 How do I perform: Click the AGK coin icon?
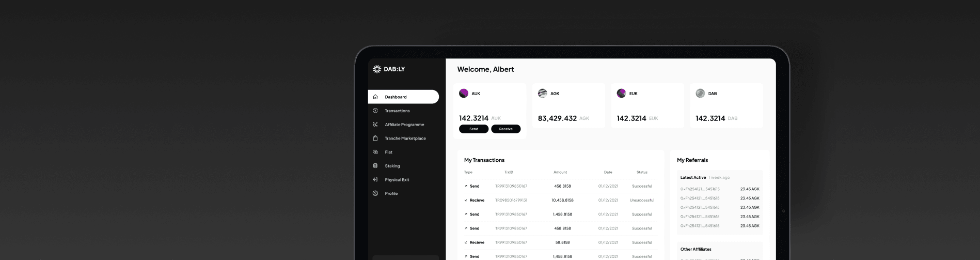point(543,94)
